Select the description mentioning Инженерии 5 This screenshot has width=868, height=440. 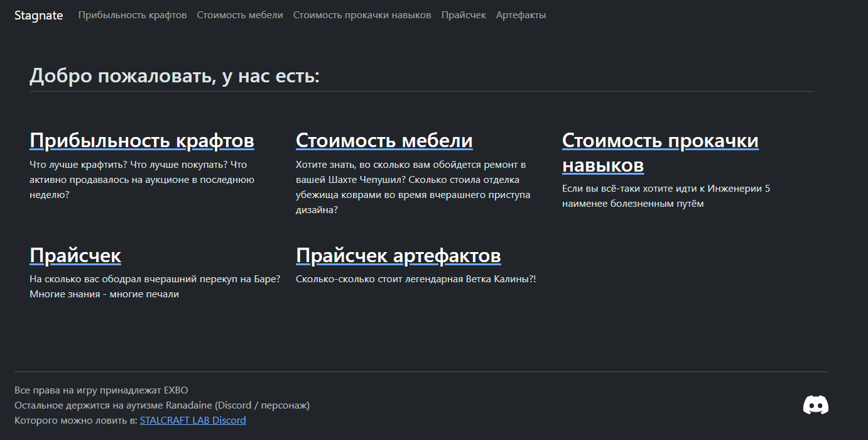click(x=666, y=196)
